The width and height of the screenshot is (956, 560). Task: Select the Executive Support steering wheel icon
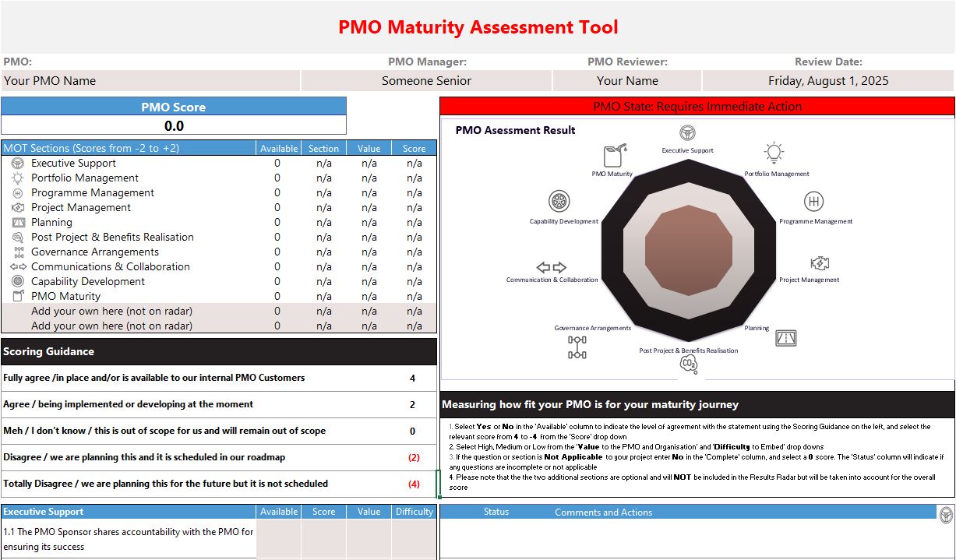[x=687, y=132]
